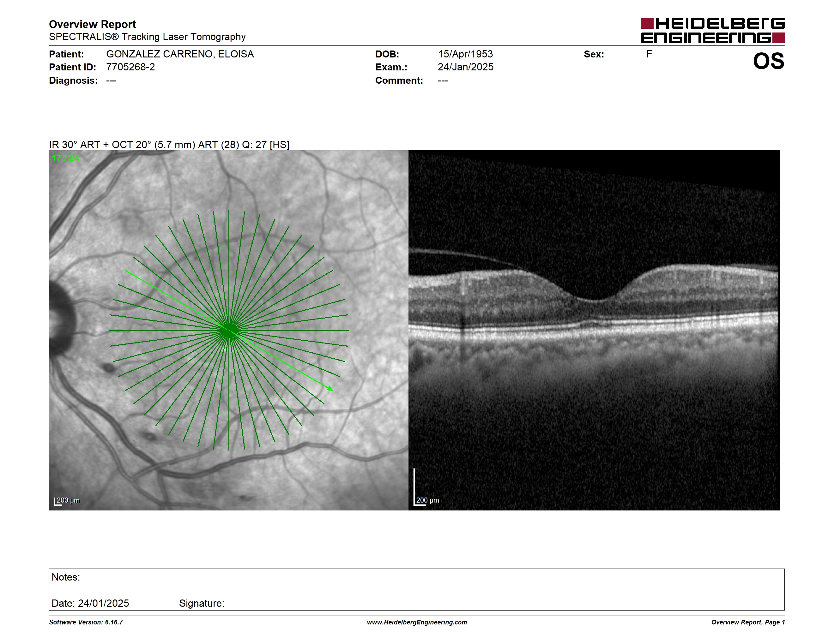Click the DOB value 15/Apr/1953

(x=465, y=54)
